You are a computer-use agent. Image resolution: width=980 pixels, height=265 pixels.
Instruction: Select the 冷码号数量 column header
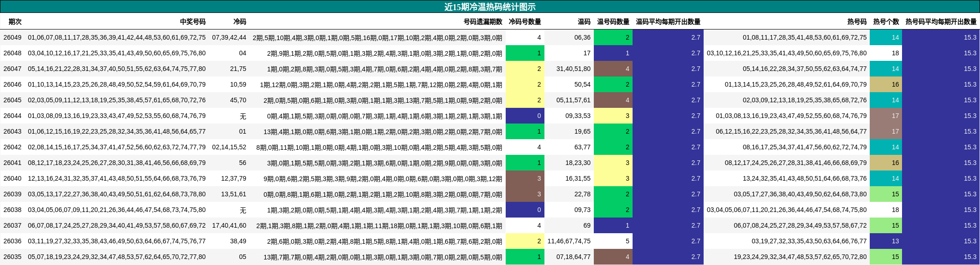525,22
